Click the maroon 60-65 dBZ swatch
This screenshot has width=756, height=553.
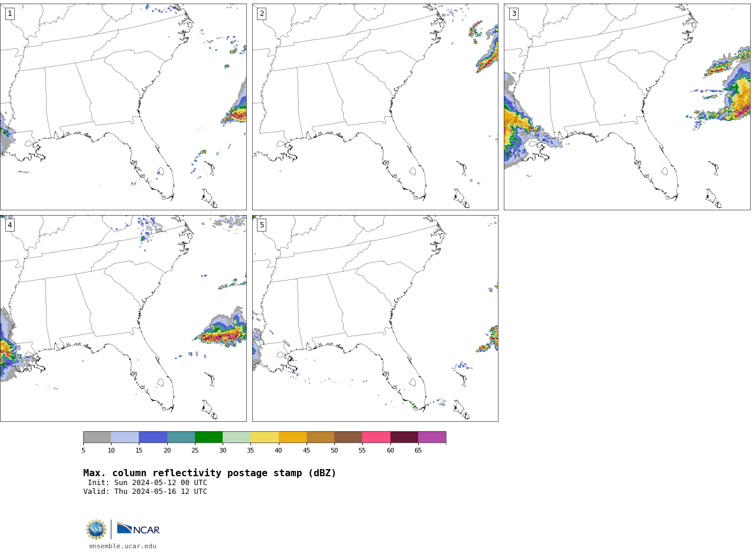click(404, 437)
